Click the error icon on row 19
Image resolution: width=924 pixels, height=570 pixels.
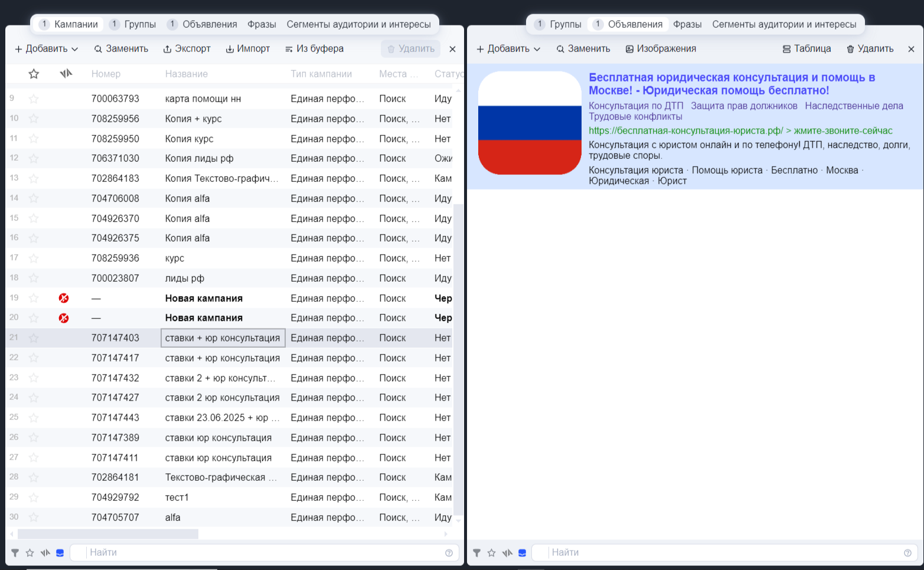[x=64, y=298]
